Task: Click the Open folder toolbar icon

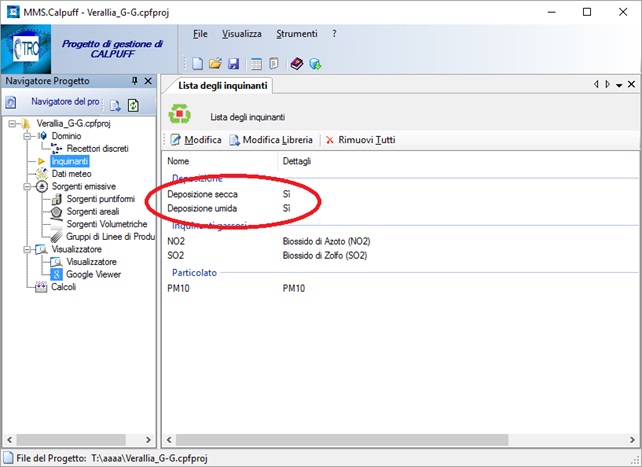Action: 215,63
